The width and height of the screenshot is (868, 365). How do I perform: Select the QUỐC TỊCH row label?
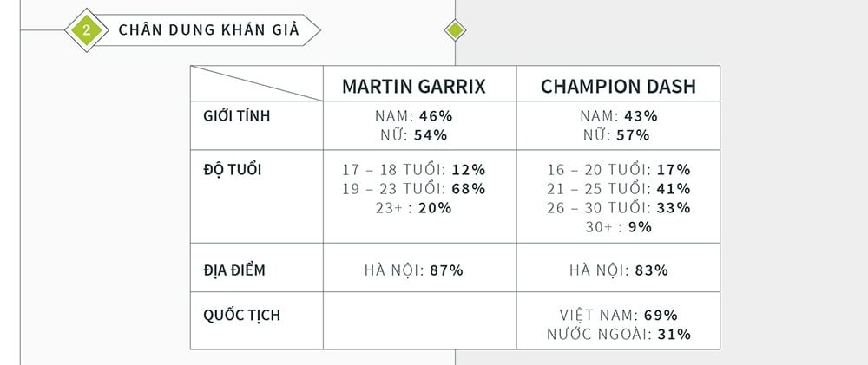tap(241, 316)
